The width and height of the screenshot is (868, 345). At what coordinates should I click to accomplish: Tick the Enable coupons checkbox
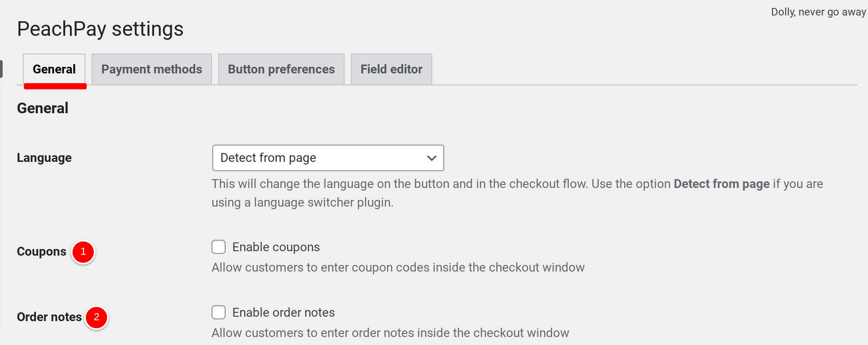tap(219, 247)
